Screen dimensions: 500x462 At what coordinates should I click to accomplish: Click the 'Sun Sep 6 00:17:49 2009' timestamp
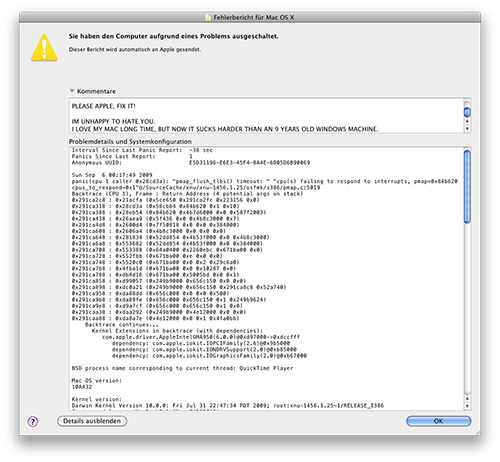point(112,175)
